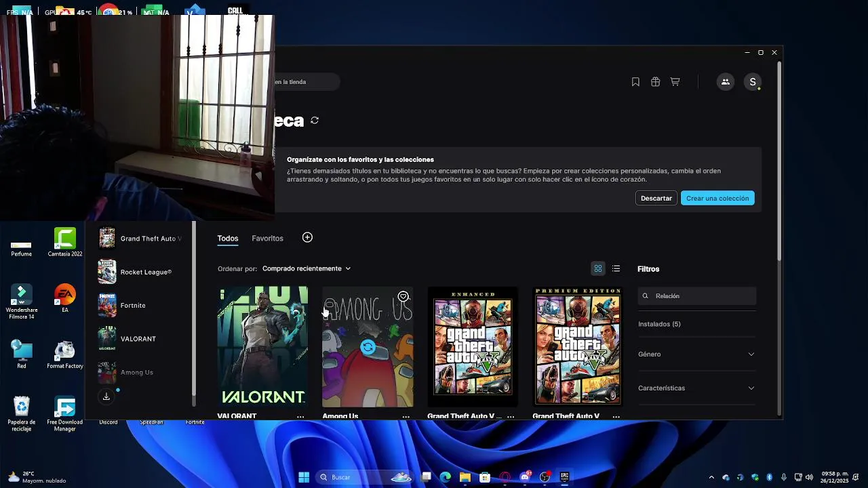
Task: Open the VALORANT card options menu
Action: click(x=300, y=417)
